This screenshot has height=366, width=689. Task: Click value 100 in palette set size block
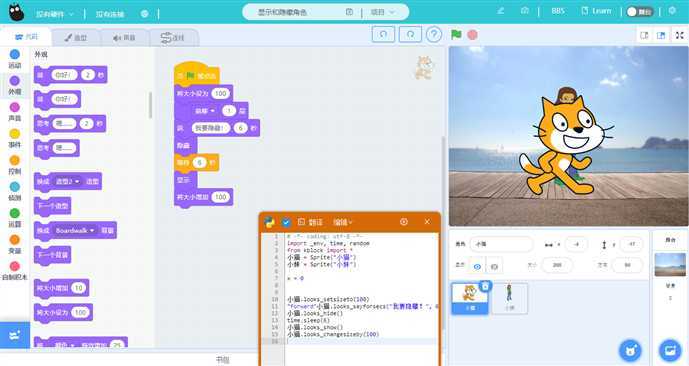80,313
